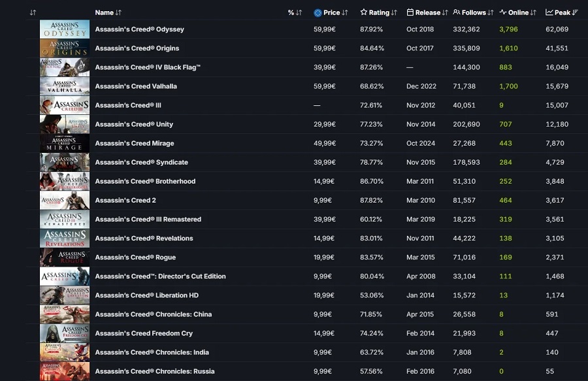This screenshot has width=588, height=381.
Task: Sort by the Price column header
Action: click(332, 12)
